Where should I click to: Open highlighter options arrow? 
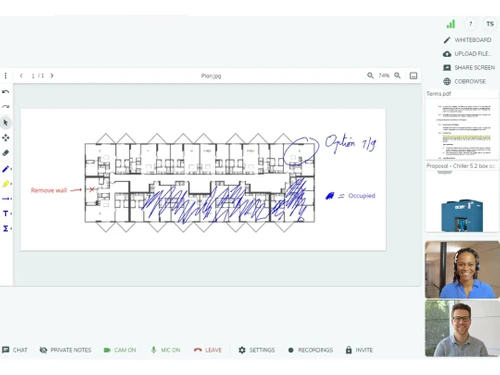(x=11, y=184)
